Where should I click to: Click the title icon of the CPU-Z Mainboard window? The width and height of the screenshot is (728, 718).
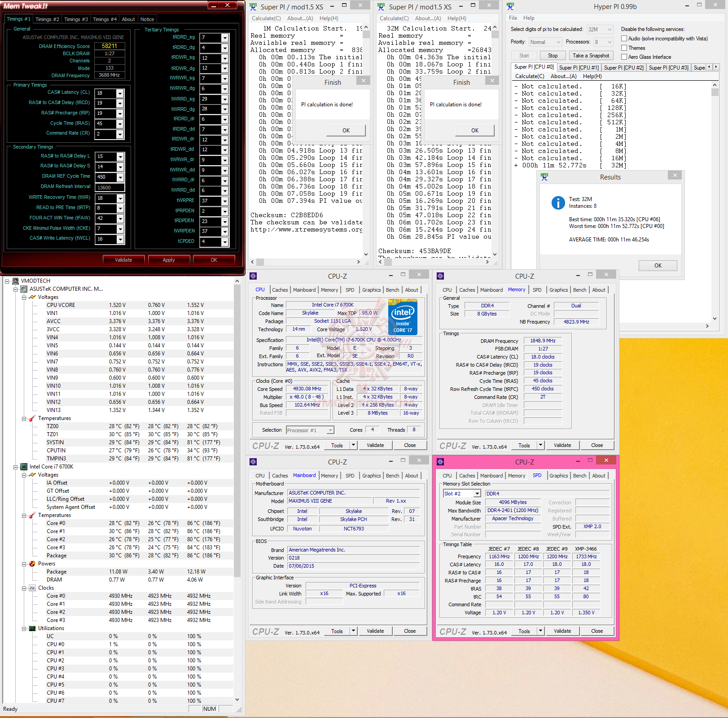point(253,462)
